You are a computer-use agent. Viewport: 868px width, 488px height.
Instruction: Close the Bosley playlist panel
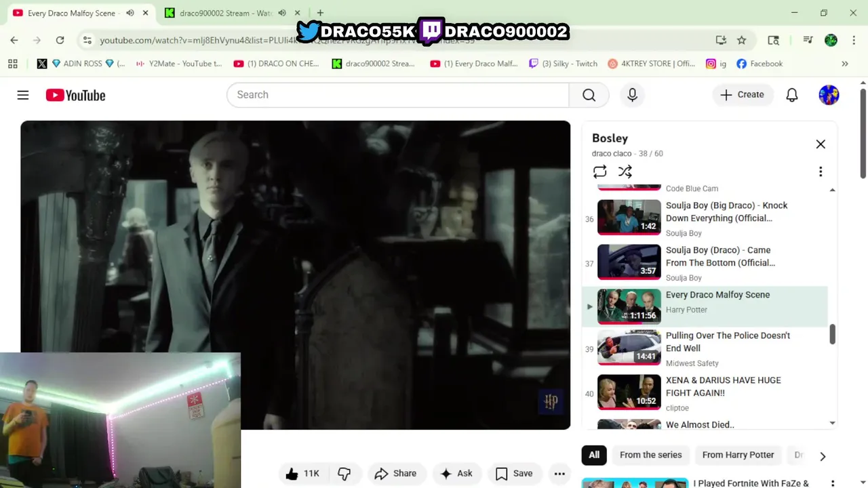click(821, 144)
